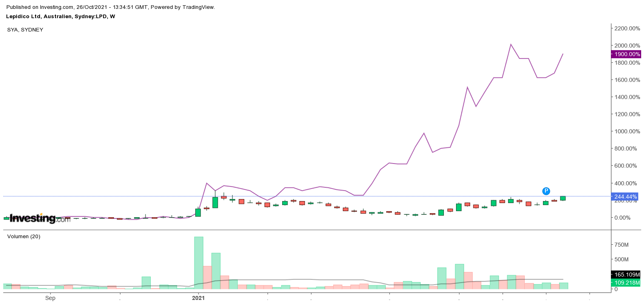
Task: Click the Sep time axis label
Action: tap(50, 298)
